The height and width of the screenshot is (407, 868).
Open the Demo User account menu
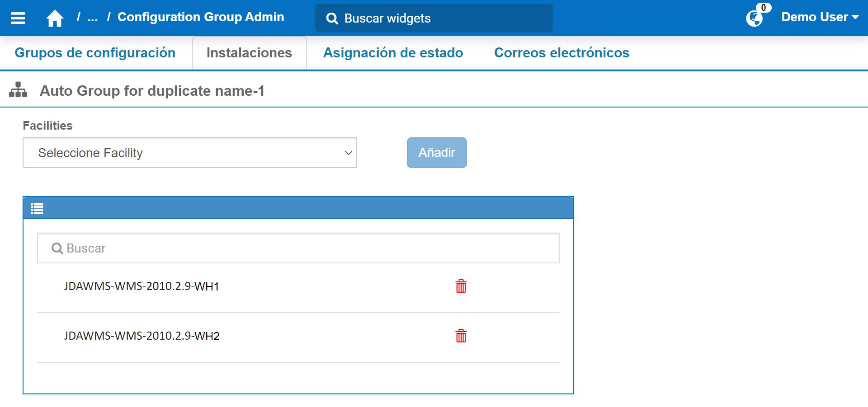[820, 17]
